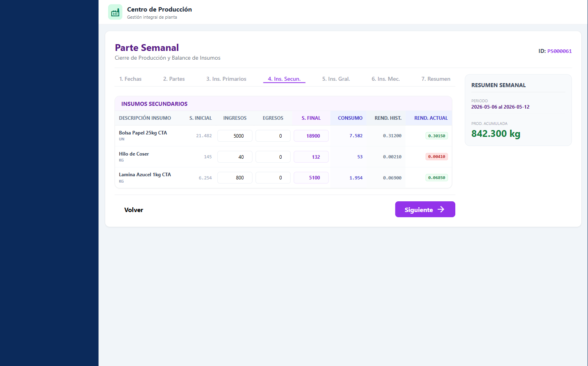Edit Ingresos field for Bolsa Papel 25kg
The image size is (588, 366).
click(235, 136)
